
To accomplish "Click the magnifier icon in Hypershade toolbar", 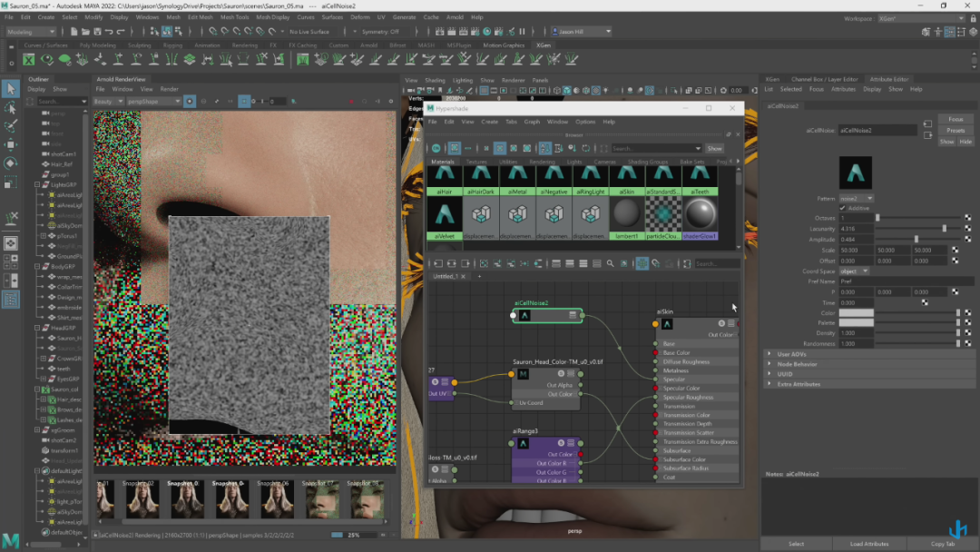I will [610, 263].
